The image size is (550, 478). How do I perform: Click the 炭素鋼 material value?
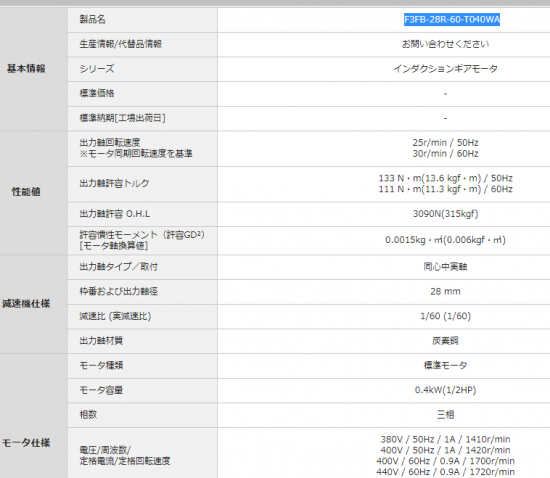[445, 341]
